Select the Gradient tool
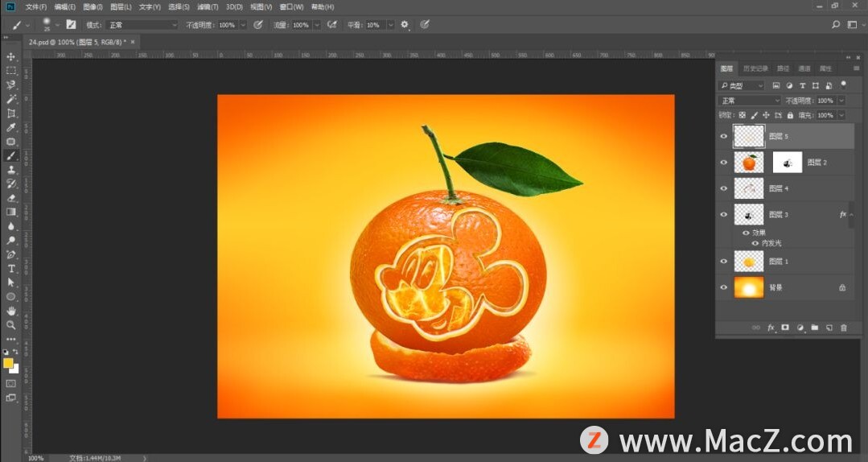The width and height of the screenshot is (868, 462). tap(10, 212)
